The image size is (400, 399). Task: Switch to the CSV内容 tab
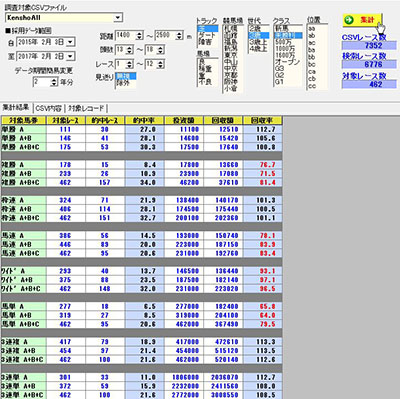(48, 108)
